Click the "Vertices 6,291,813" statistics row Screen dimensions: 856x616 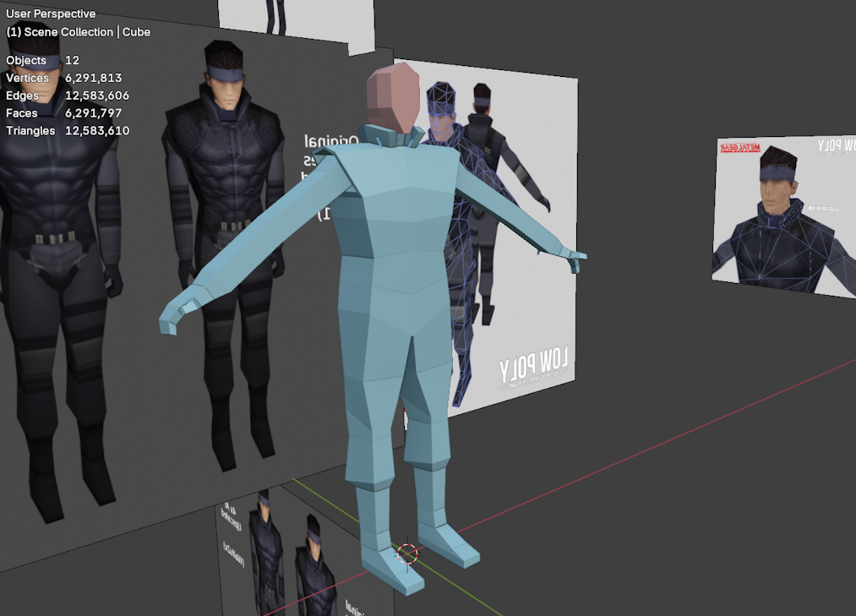(64, 78)
